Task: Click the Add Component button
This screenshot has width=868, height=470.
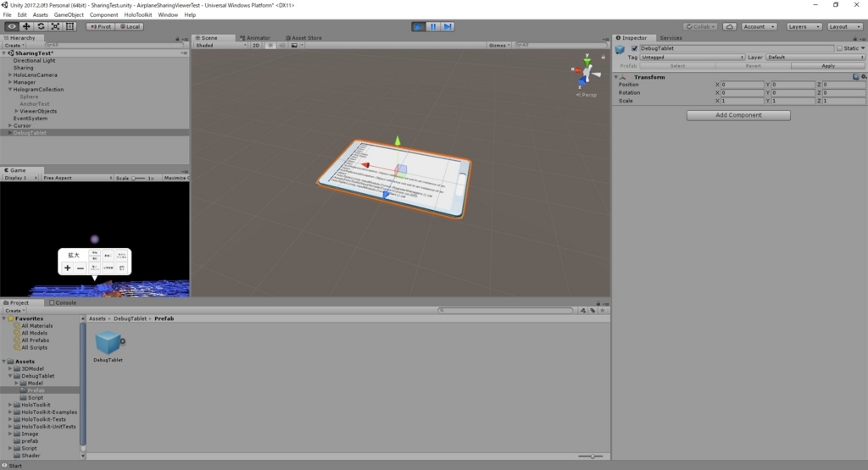Action: tap(738, 115)
